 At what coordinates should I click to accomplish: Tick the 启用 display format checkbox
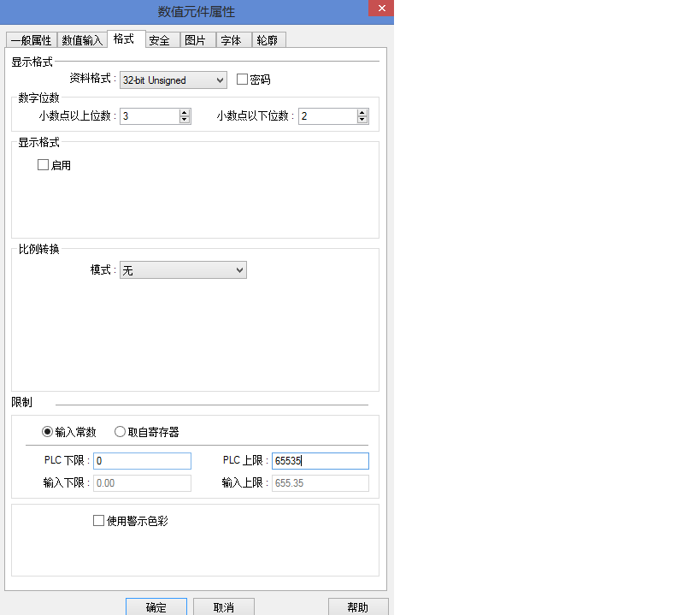pyautogui.click(x=43, y=165)
